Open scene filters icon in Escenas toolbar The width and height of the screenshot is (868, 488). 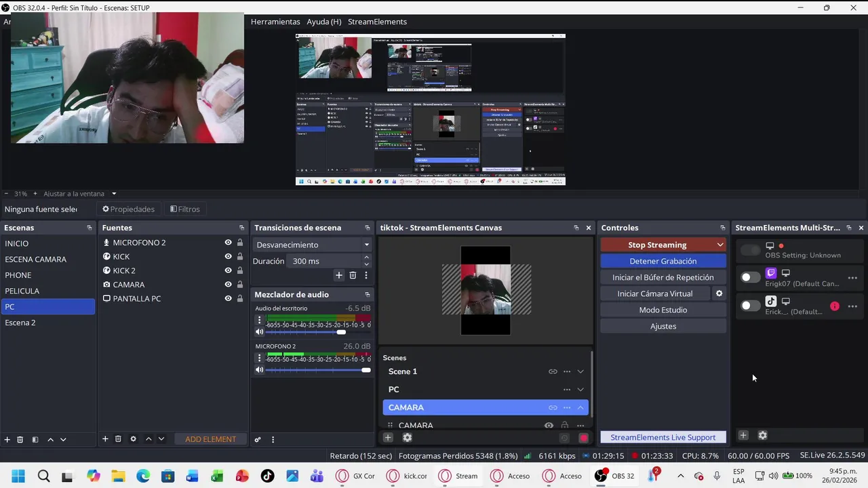[x=35, y=439]
